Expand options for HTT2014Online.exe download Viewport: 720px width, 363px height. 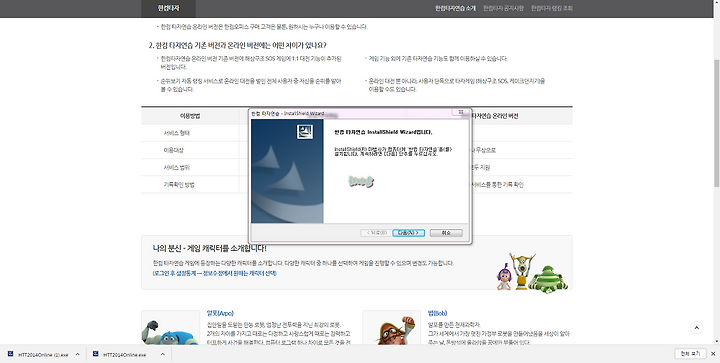163,354
